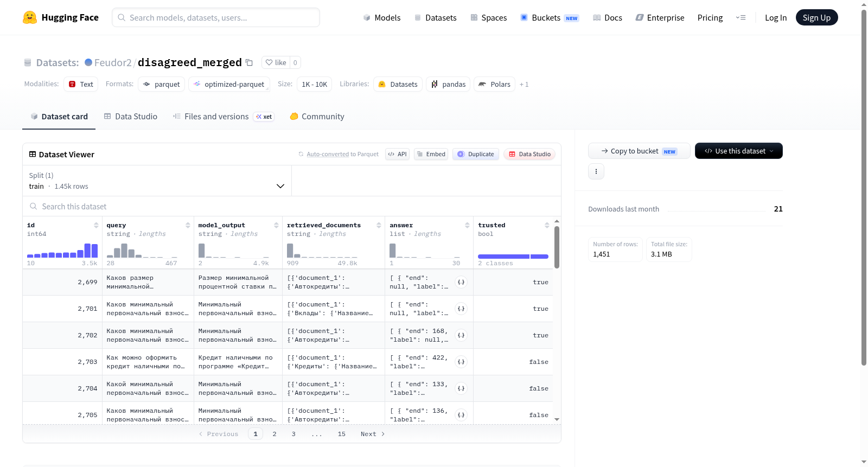The image size is (868, 467).
Task: Click the id column histogram
Action: [x=62, y=251]
